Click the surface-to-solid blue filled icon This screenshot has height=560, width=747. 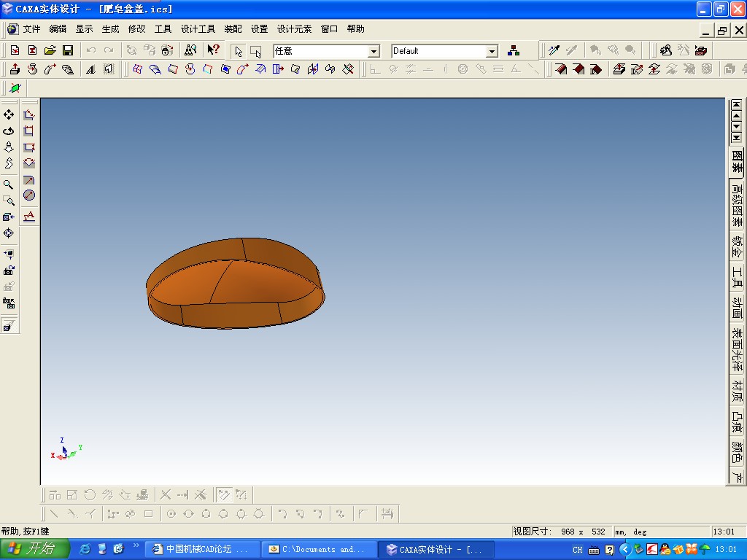(x=225, y=69)
